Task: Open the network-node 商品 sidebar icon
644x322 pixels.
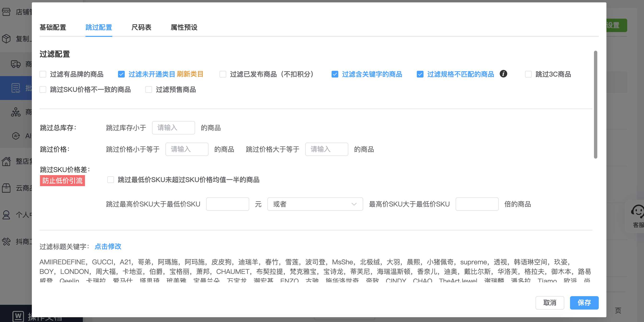Action: [16, 112]
